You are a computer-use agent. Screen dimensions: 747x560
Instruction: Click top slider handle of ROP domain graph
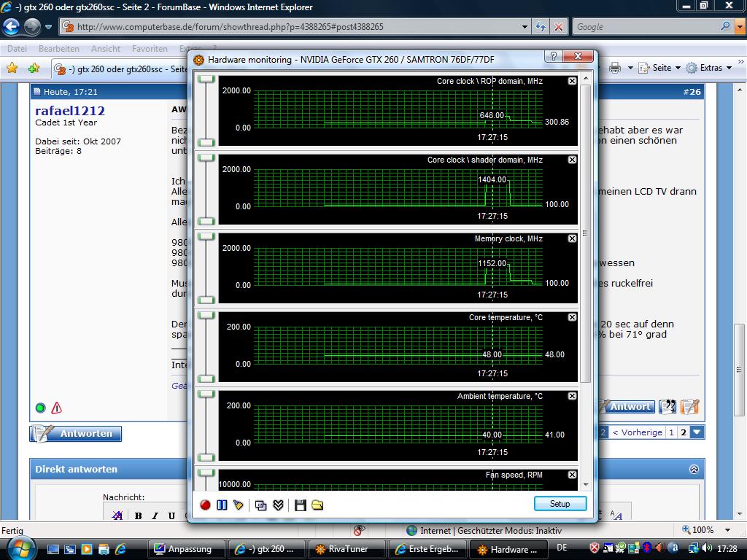(206, 79)
